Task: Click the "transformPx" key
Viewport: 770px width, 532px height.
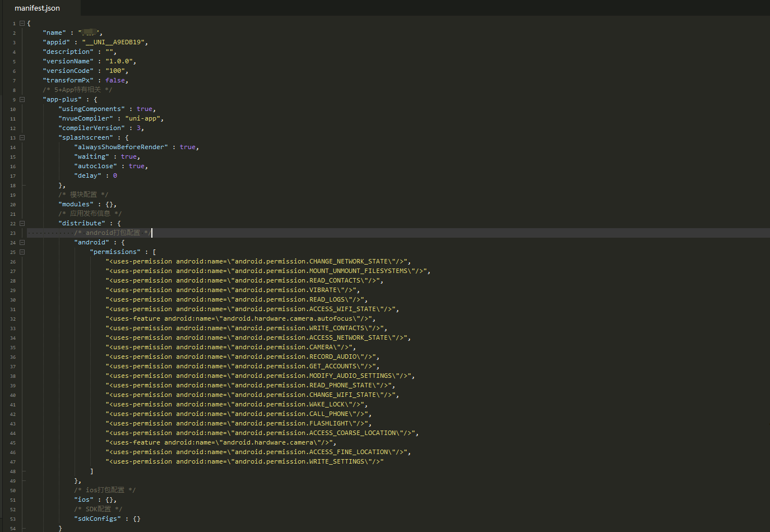Action: pyautogui.click(x=68, y=80)
